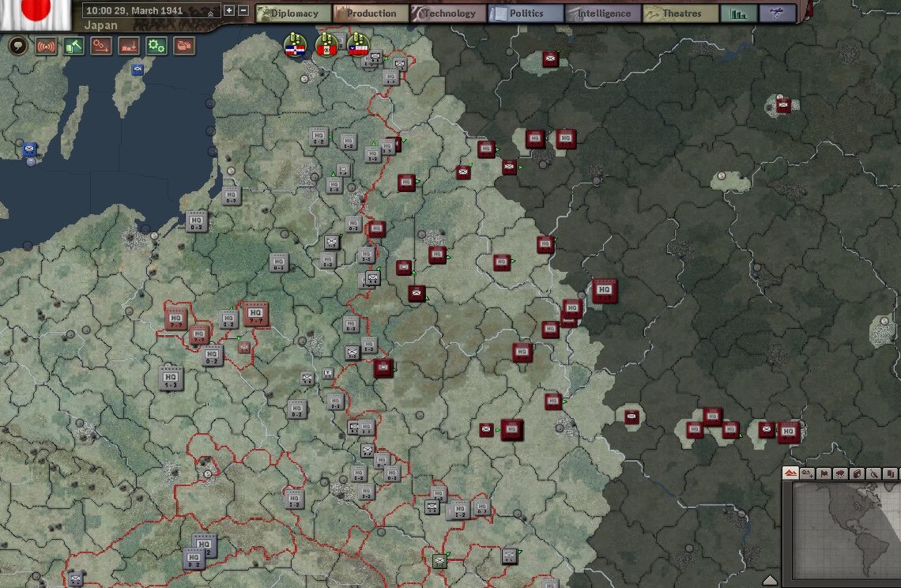Expand the date and time panel
The height and width of the screenshot is (588, 901).
(x=210, y=13)
